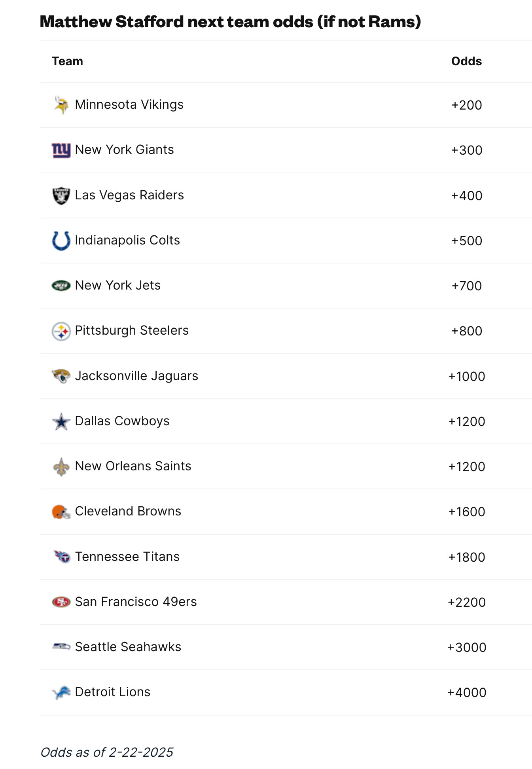Select the Minnesota Vikings team name
Image resolution: width=532 pixels, height=769 pixels.
129,104
